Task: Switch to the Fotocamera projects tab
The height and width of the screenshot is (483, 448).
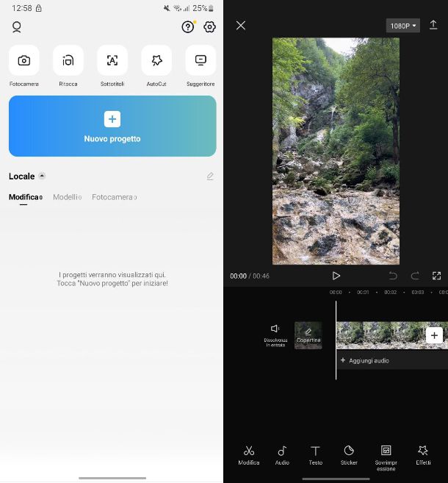Action: (x=113, y=197)
